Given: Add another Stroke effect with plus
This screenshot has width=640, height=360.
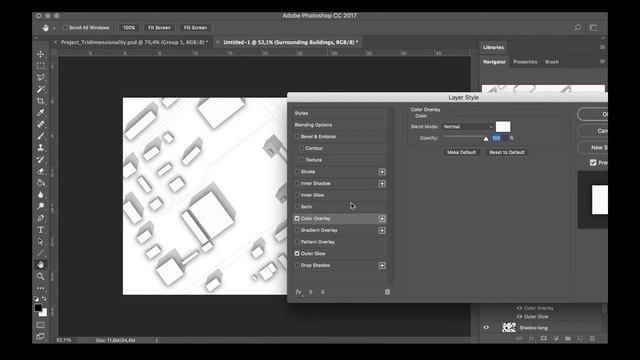Looking at the screenshot, I should 382,172.
